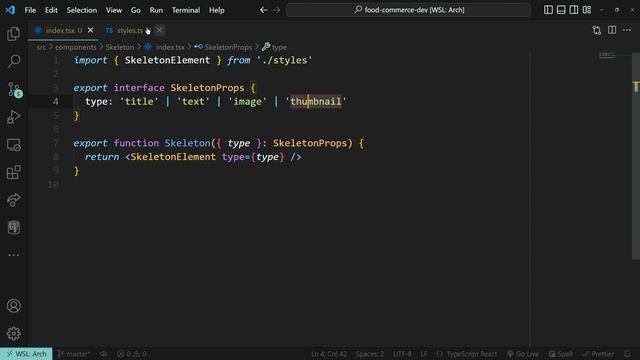Click the food-commerce-dev command center search
Viewport: 640px width, 360px height.
coord(409,10)
